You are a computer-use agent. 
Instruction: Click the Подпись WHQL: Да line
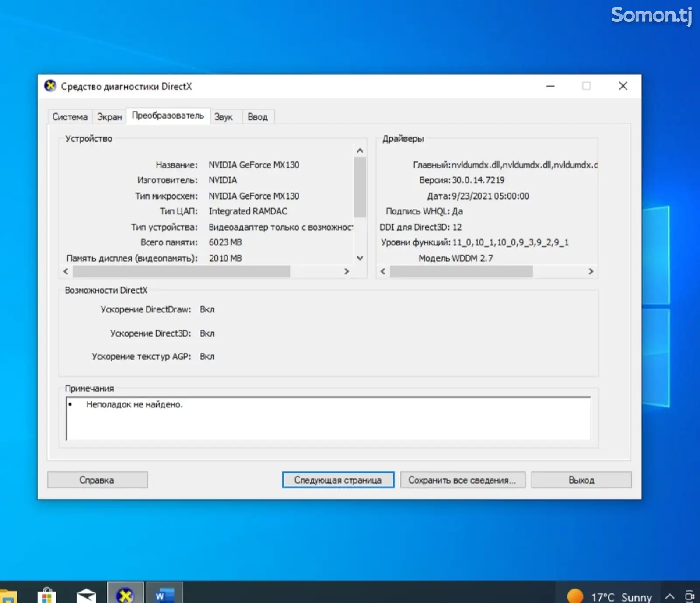pyautogui.click(x=424, y=211)
